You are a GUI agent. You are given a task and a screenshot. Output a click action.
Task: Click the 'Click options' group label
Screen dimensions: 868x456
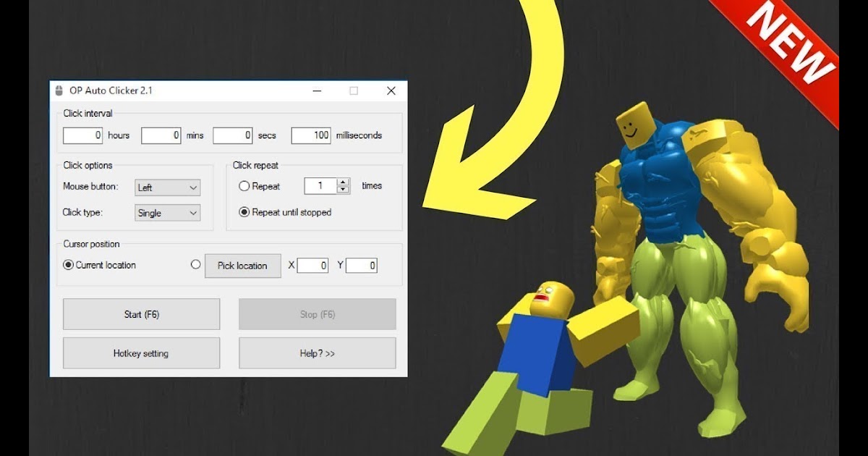[x=88, y=165]
